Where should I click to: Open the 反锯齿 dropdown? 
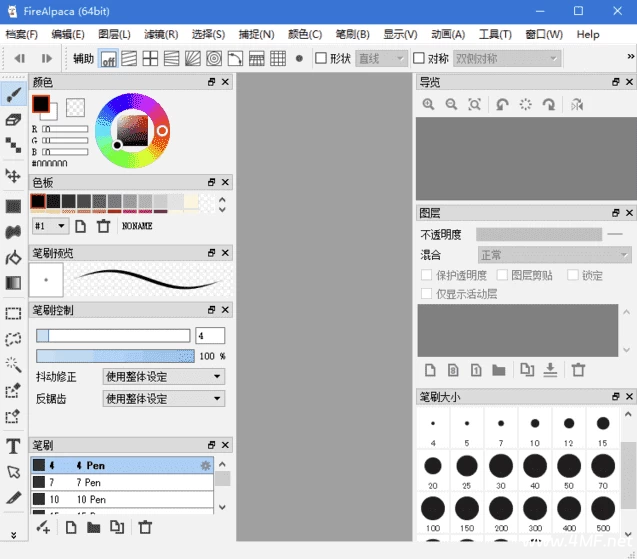pyautogui.click(x=164, y=398)
